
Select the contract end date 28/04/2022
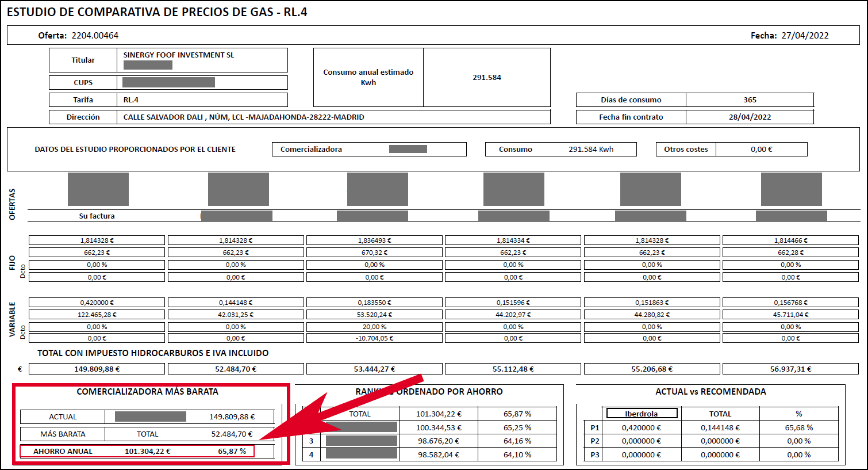[x=750, y=117]
